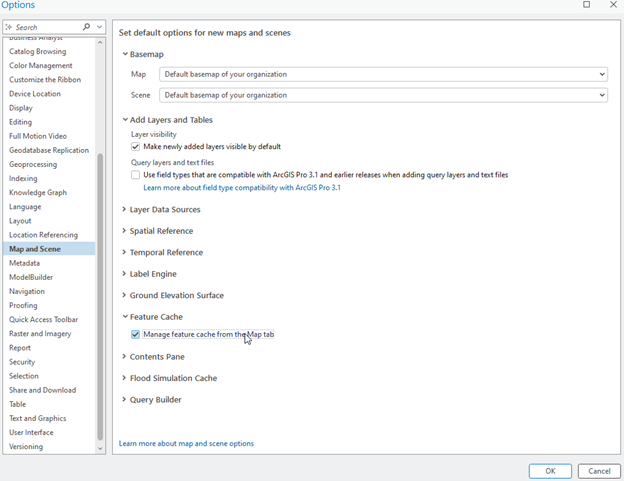Select the Map and Scene page
This screenshot has height=481, width=624.
point(49,249)
